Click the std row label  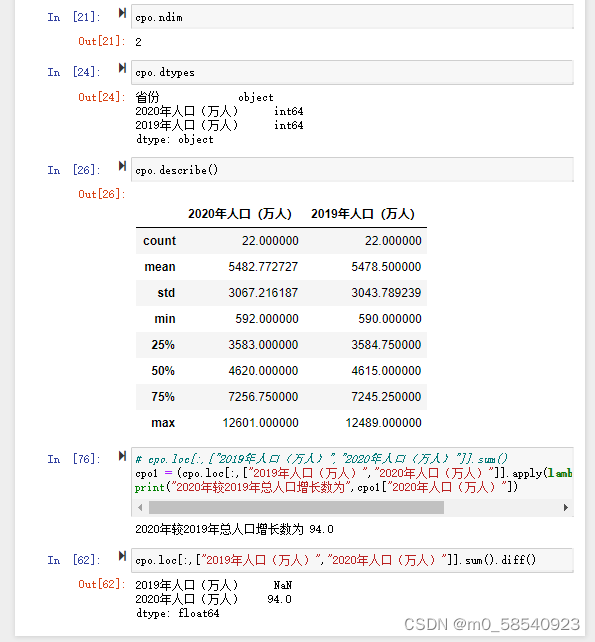click(166, 293)
